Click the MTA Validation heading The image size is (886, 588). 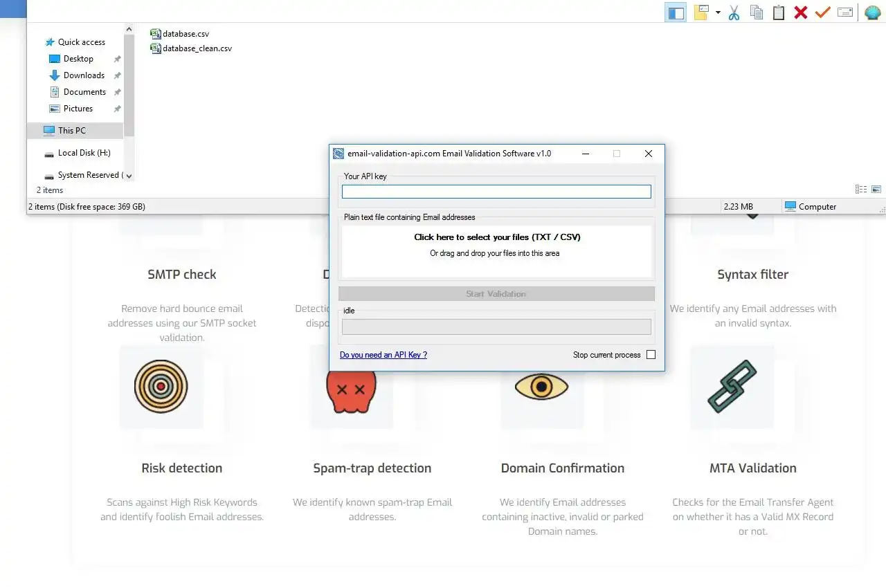pyautogui.click(x=753, y=468)
